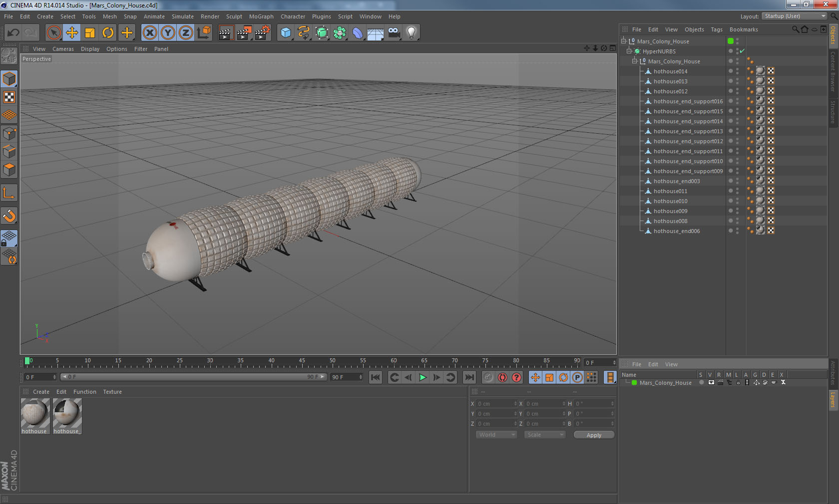Open the Scale mode dropdown
This screenshot has height=504, width=839.
pyautogui.click(x=544, y=435)
